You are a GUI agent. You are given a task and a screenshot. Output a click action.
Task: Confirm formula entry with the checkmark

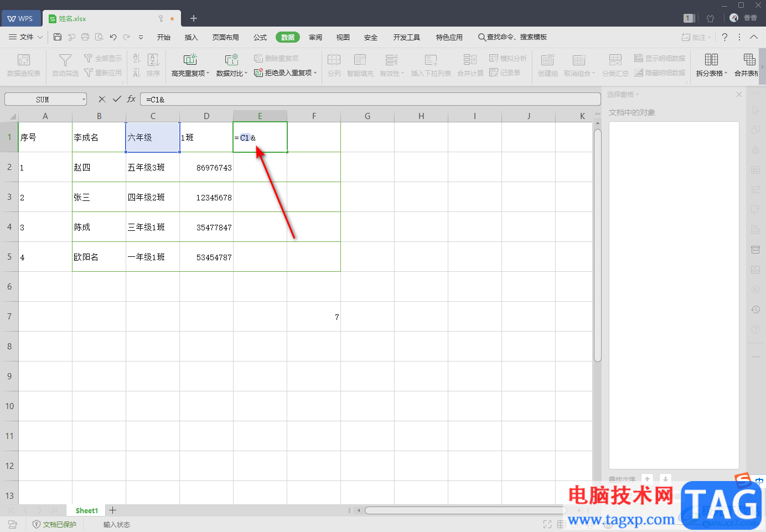click(117, 99)
